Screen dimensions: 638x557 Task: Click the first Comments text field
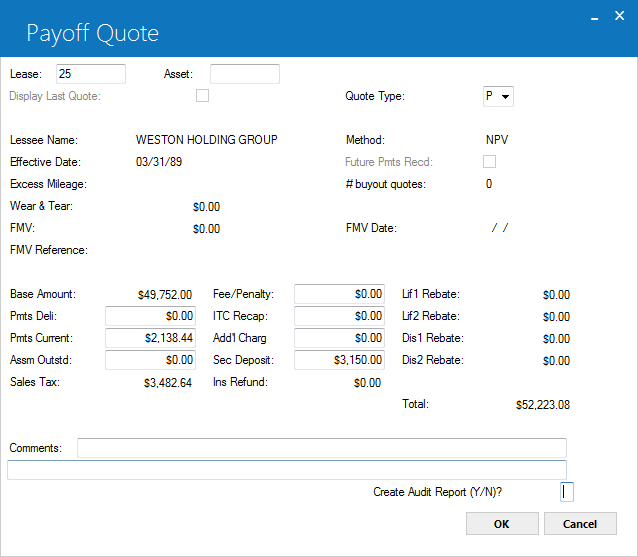tap(322, 448)
